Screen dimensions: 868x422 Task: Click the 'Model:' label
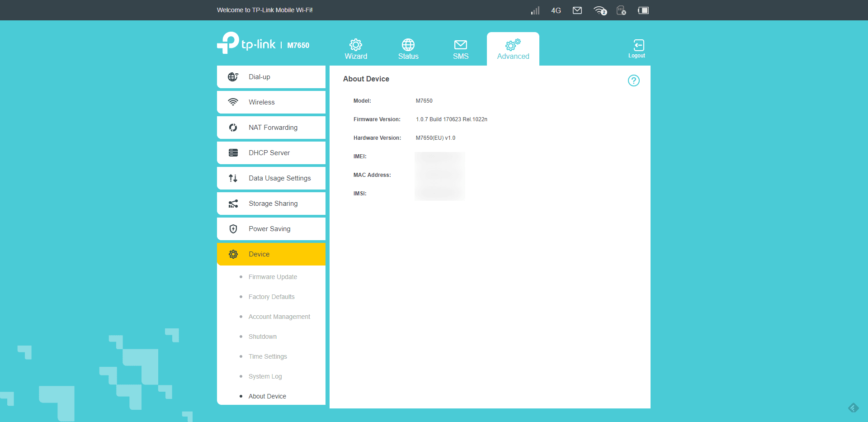point(362,101)
